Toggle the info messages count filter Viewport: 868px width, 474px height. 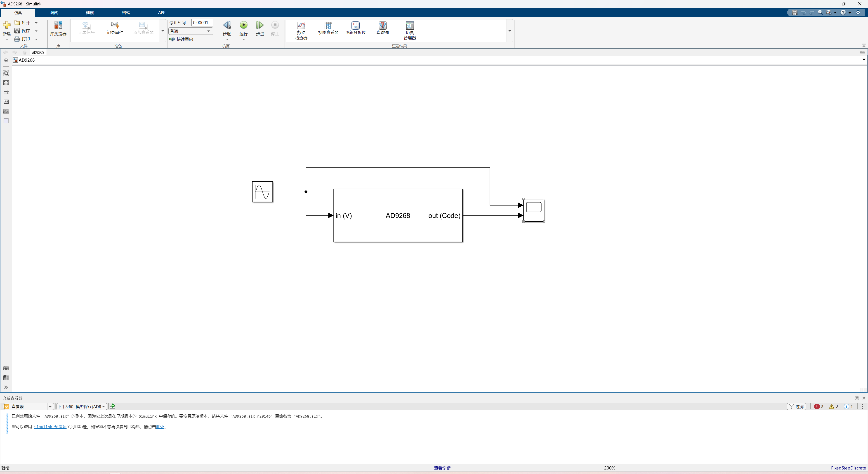pyautogui.click(x=849, y=406)
